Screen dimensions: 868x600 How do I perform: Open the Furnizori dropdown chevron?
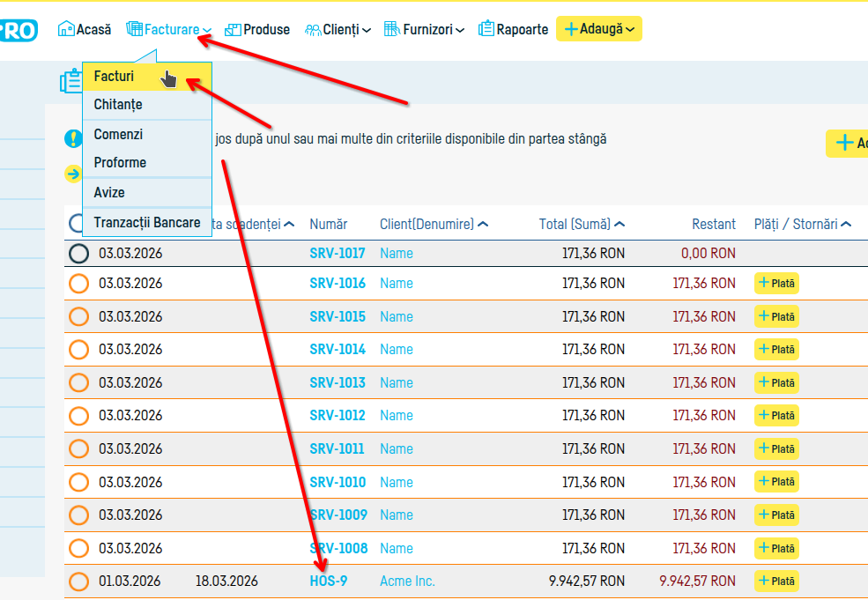coord(460,31)
